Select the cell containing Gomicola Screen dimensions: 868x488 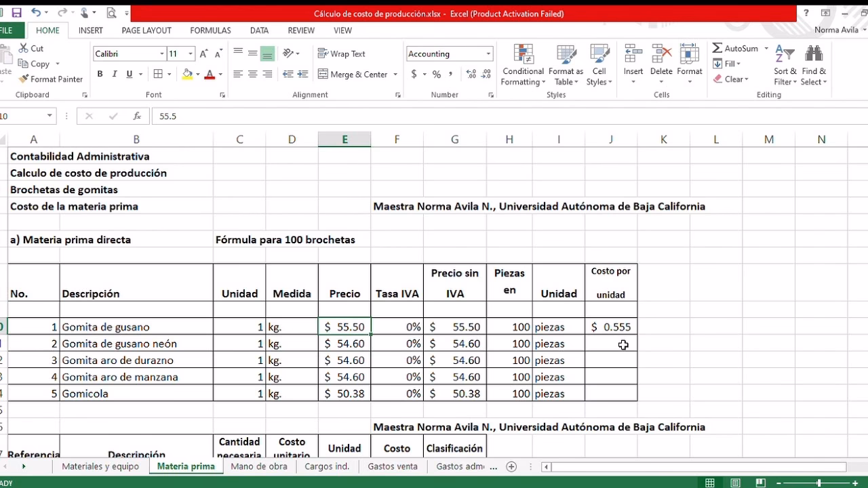click(x=136, y=394)
